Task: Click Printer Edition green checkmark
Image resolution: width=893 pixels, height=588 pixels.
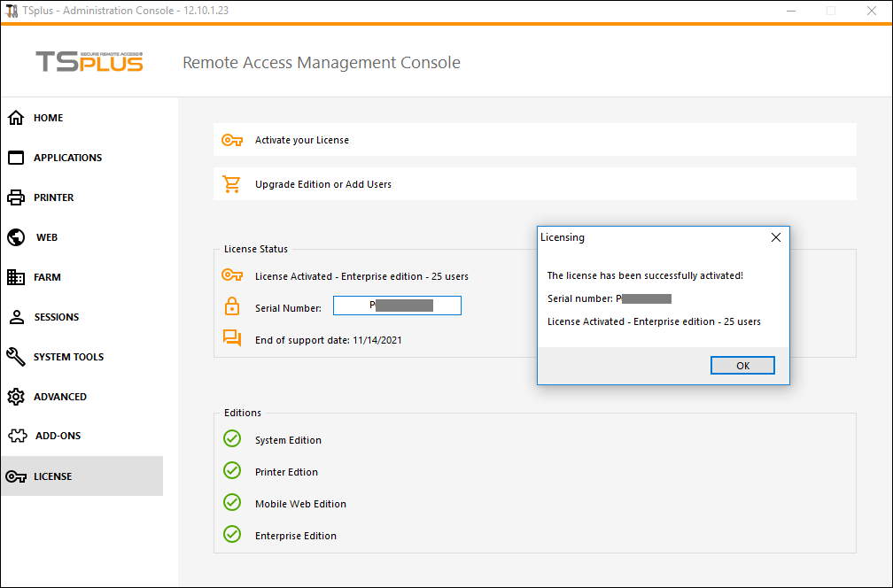Action: (x=232, y=471)
